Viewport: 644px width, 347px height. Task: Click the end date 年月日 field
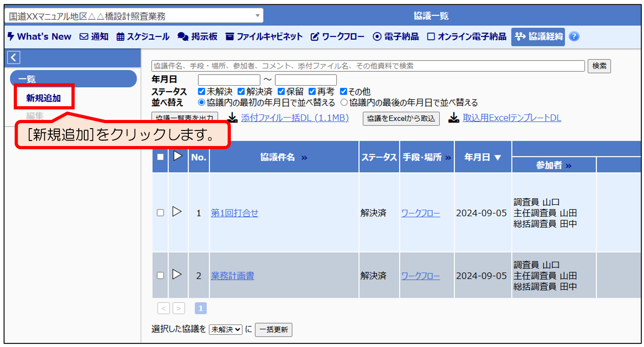pyautogui.click(x=306, y=80)
